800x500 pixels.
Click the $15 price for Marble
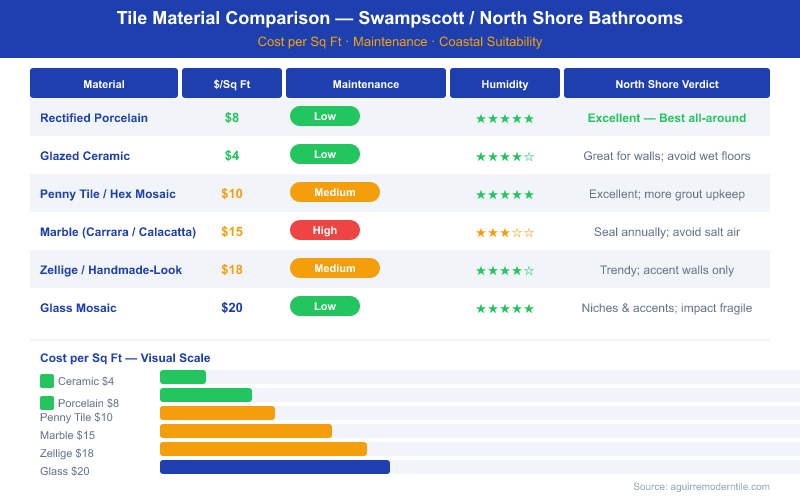(232, 232)
